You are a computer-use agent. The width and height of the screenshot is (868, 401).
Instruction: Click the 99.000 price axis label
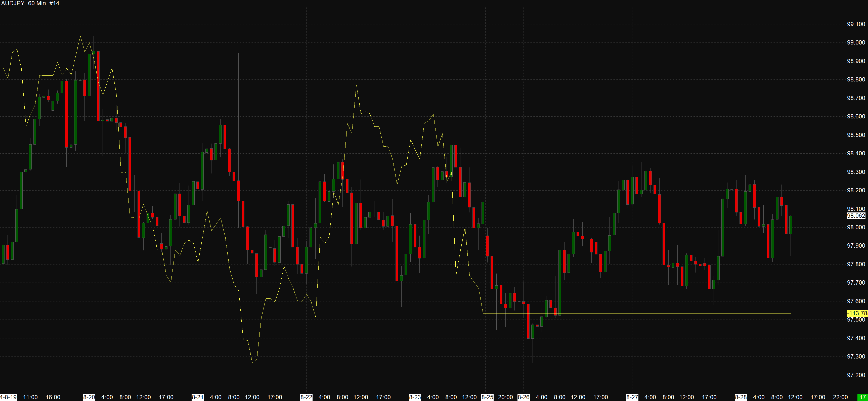click(x=856, y=42)
